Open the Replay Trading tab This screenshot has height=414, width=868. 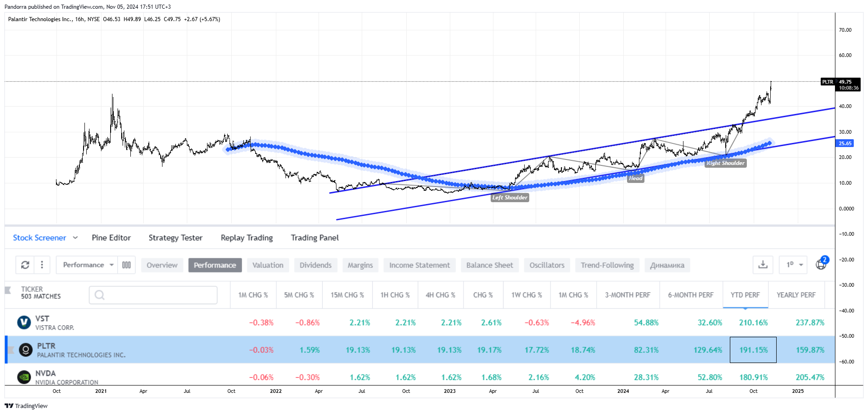click(246, 238)
